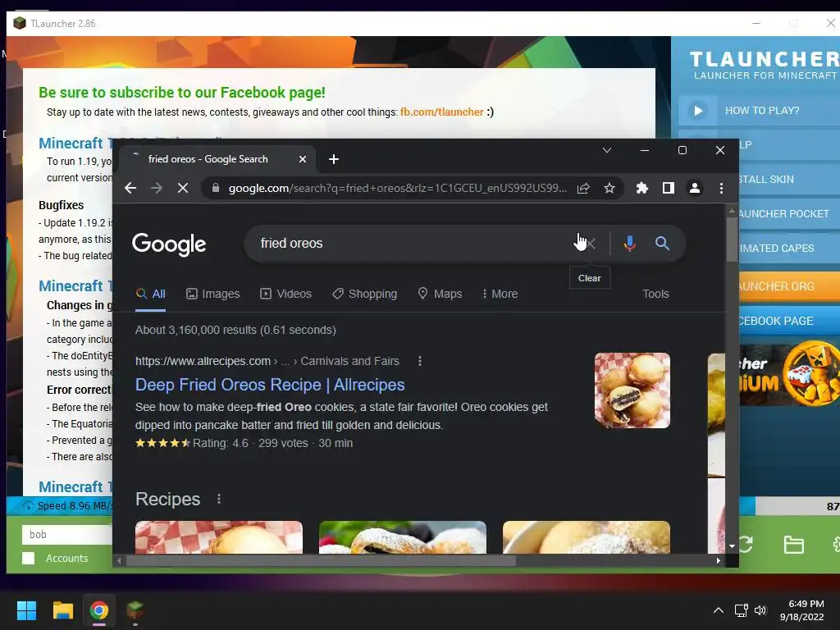Open Chrome extensions puzzle icon
Screen dimensions: 840x630
(641, 188)
